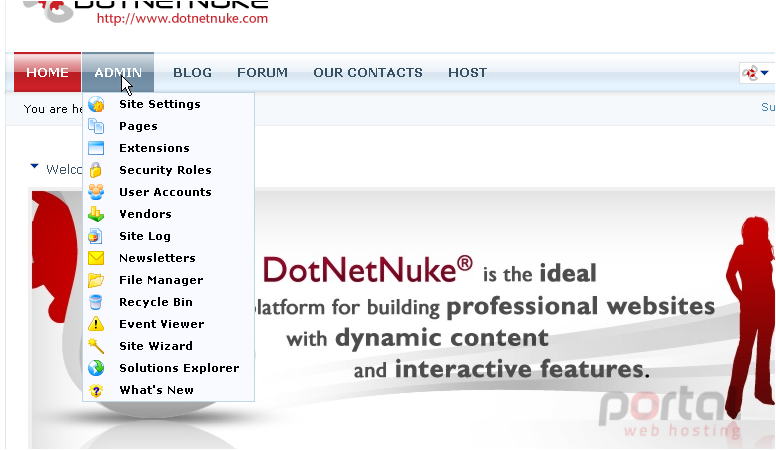Click the User Accounts people icon
776x450 pixels.
pyautogui.click(x=96, y=192)
